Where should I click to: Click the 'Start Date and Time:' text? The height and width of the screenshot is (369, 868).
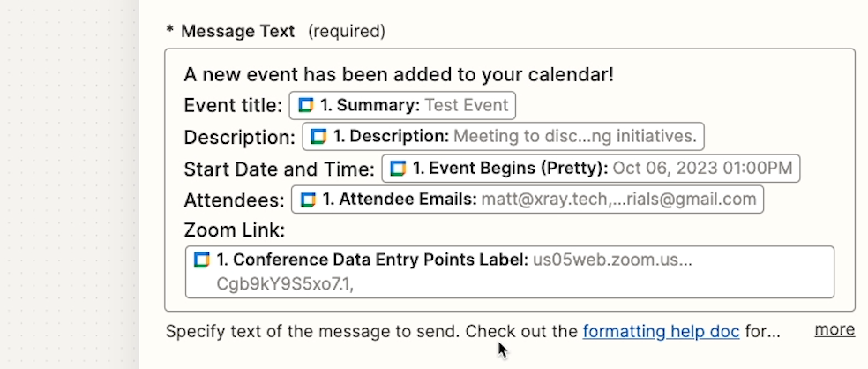tap(279, 169)
